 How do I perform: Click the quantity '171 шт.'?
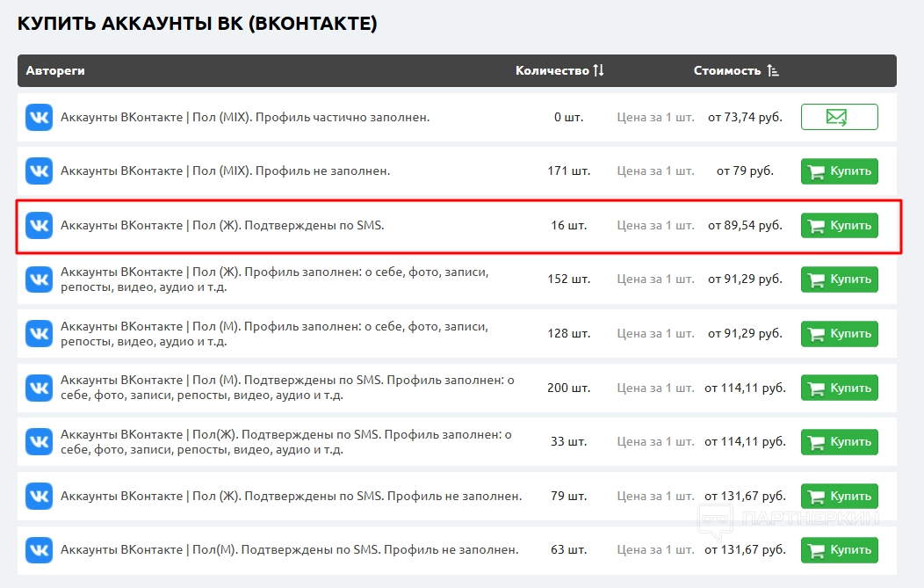(568, 171)
